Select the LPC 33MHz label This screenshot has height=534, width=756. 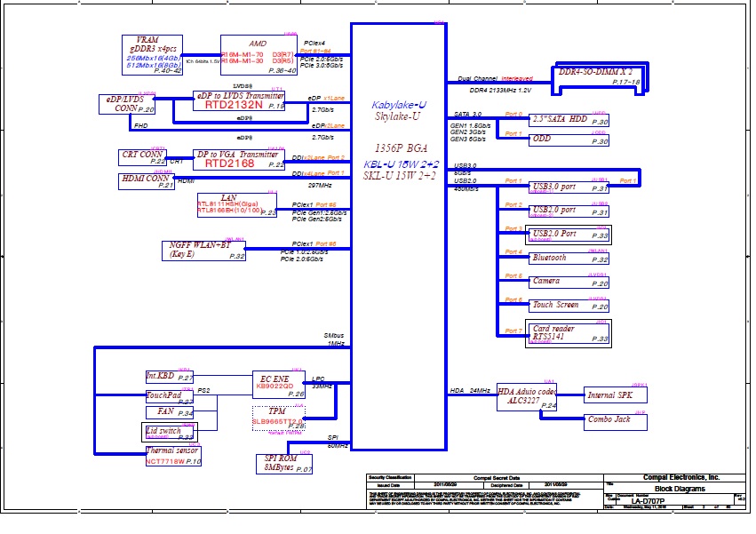point(322,383)
